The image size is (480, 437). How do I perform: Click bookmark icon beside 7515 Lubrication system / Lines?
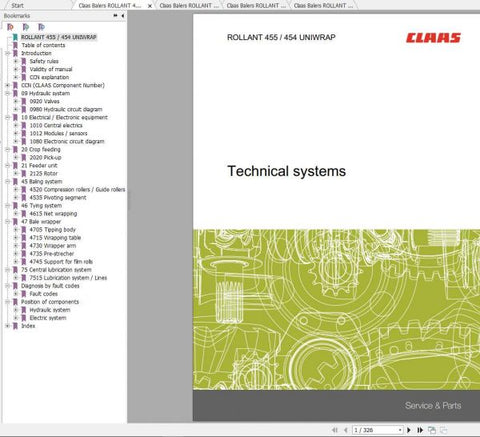click(x=24, y=278)
